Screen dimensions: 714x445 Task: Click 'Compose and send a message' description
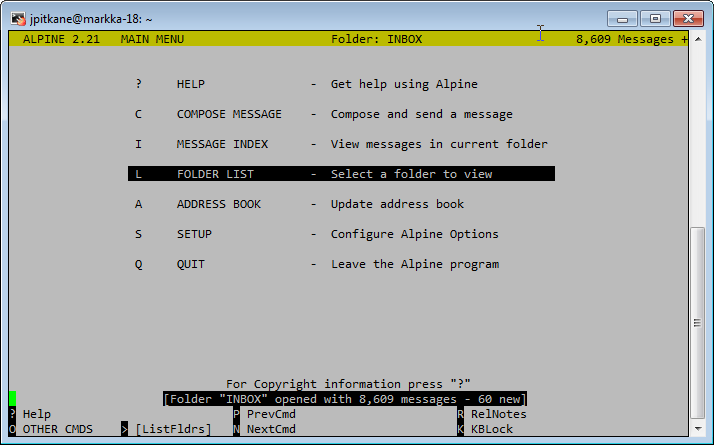pyautogui.click(x=422, y=114)
